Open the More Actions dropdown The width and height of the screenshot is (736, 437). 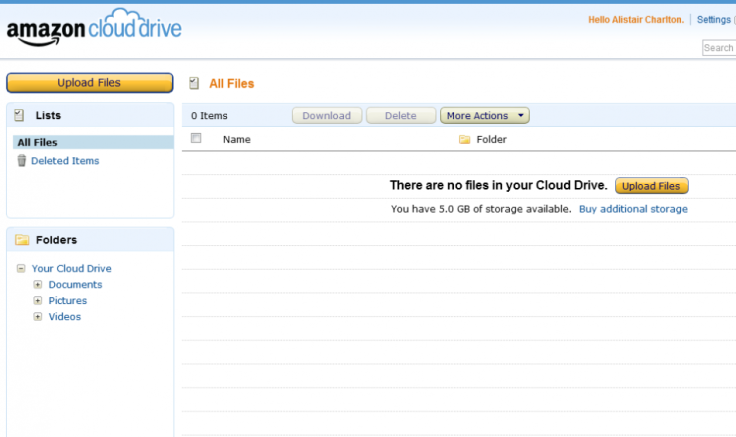[485, 115]
